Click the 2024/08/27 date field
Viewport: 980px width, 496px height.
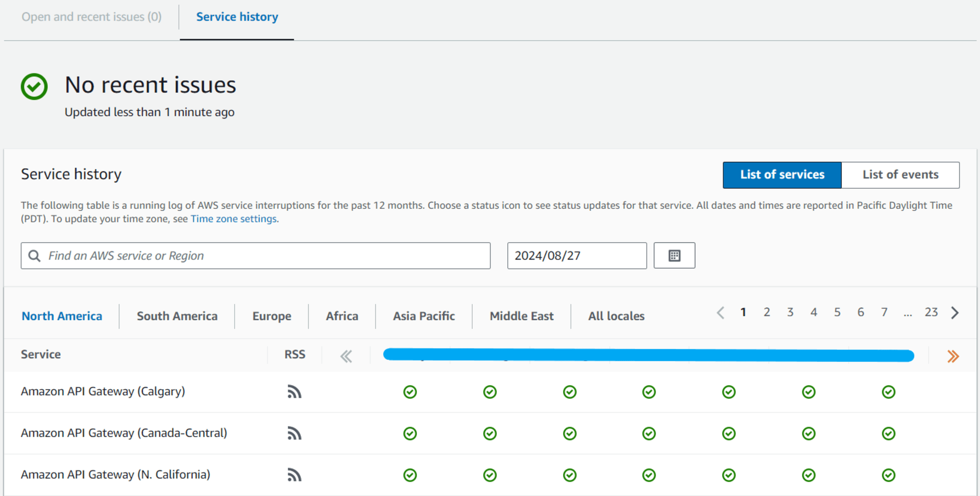pos(577,255)
